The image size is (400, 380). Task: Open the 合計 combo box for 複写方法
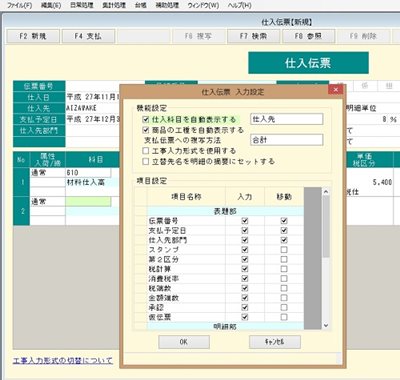pos(287,140)
